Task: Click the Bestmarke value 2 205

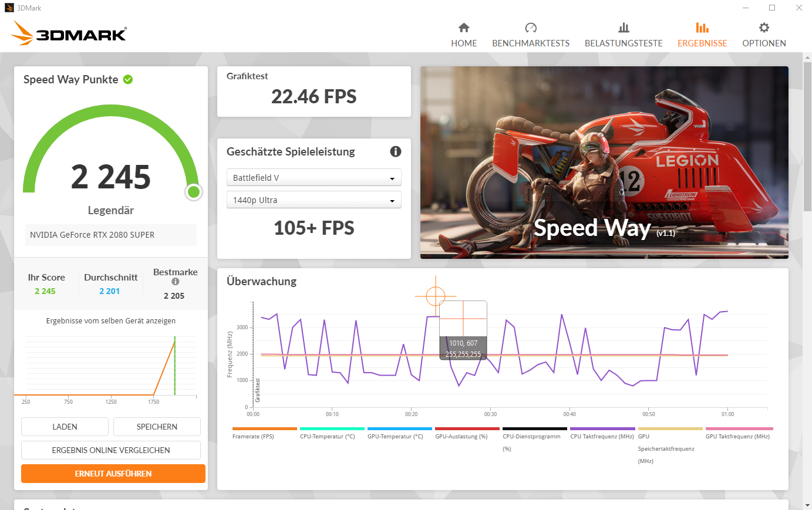Action: click(174, 296)
